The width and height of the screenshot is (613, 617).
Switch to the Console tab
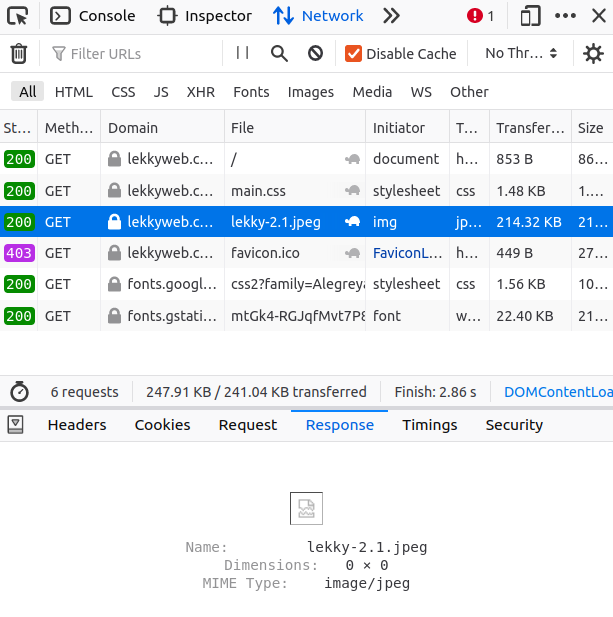(93, 16)
